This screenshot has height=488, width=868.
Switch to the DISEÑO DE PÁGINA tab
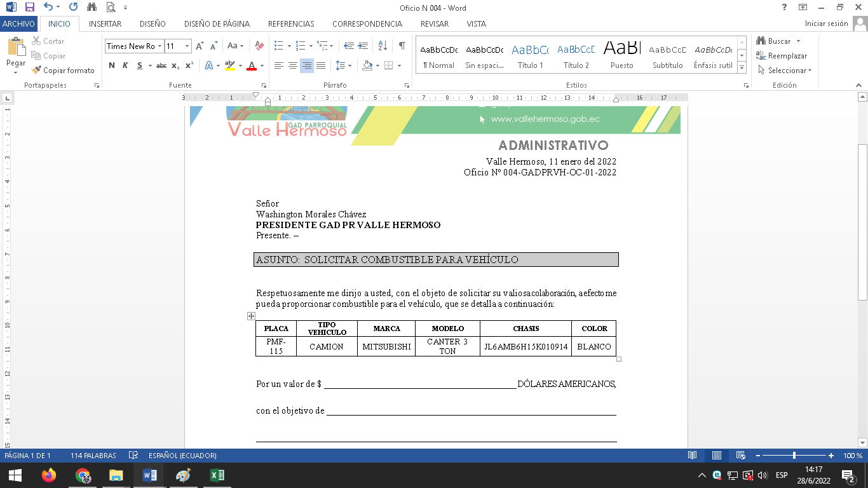click(217, 24)
